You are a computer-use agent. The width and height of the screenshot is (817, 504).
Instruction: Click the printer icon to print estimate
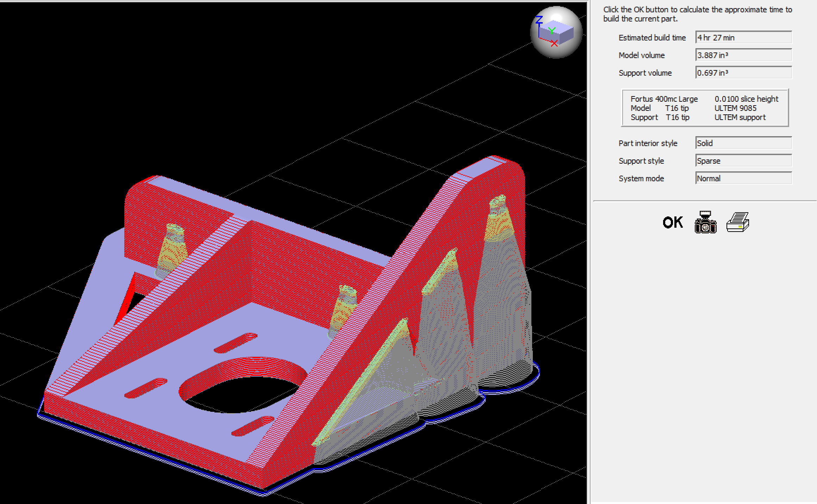pos(738,222)
